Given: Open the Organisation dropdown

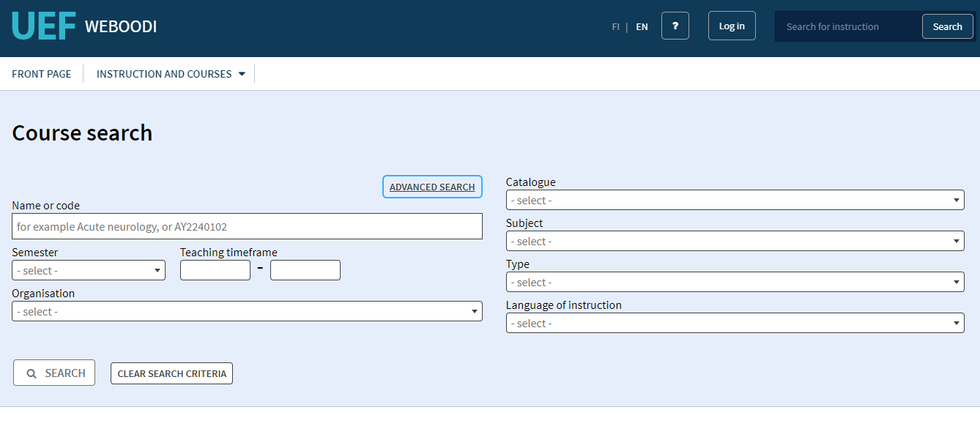Looking at the screenshot, I should click(x=247, y=312).
